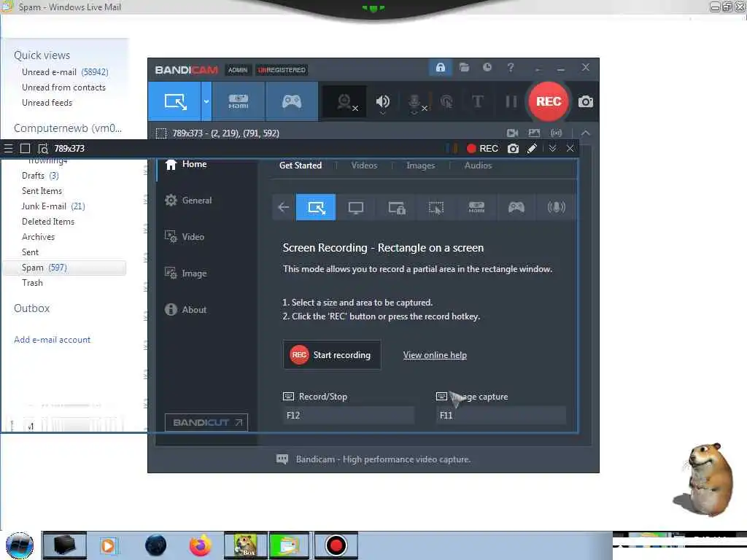Select the rectangle on a screen mode in the mode row

[x=316, y=207]
